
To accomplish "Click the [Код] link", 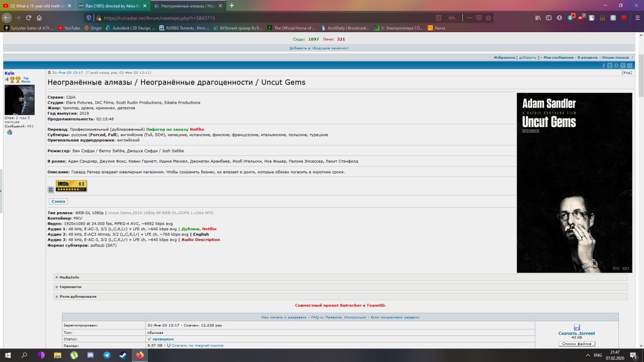I will [627, 72].
